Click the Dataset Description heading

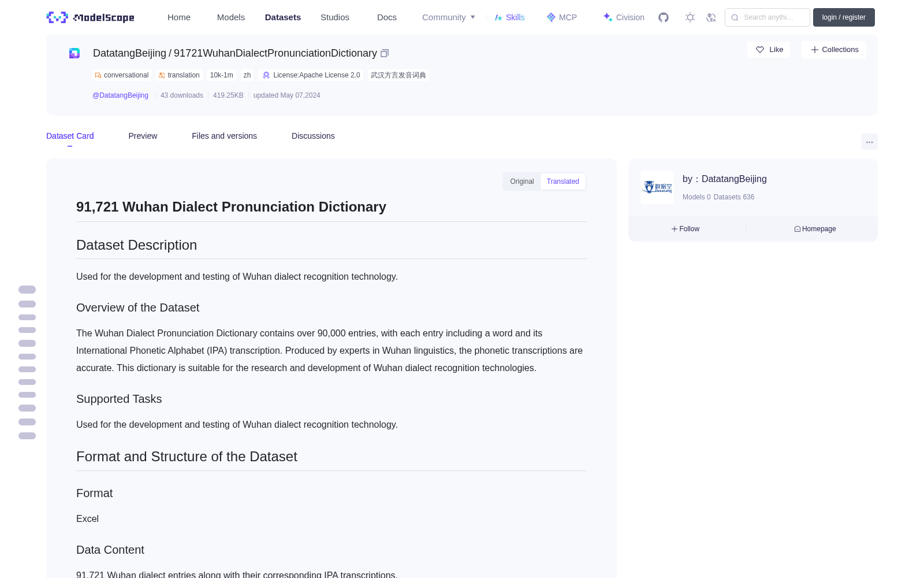point(136,245)
